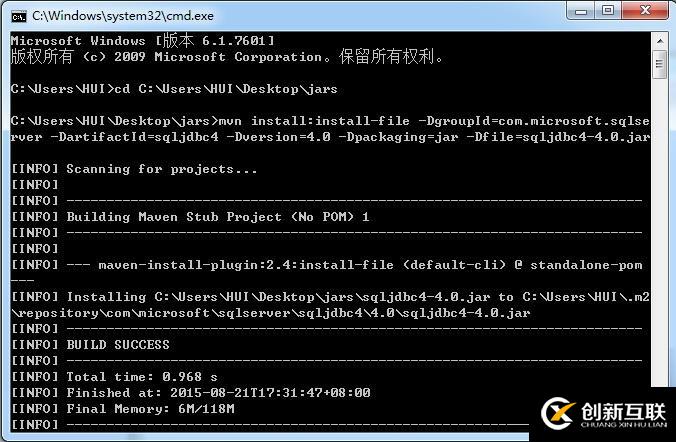Click the scrollbar up arrow
The height and width of the screenshot is (442, 676).
click(660, 41)
